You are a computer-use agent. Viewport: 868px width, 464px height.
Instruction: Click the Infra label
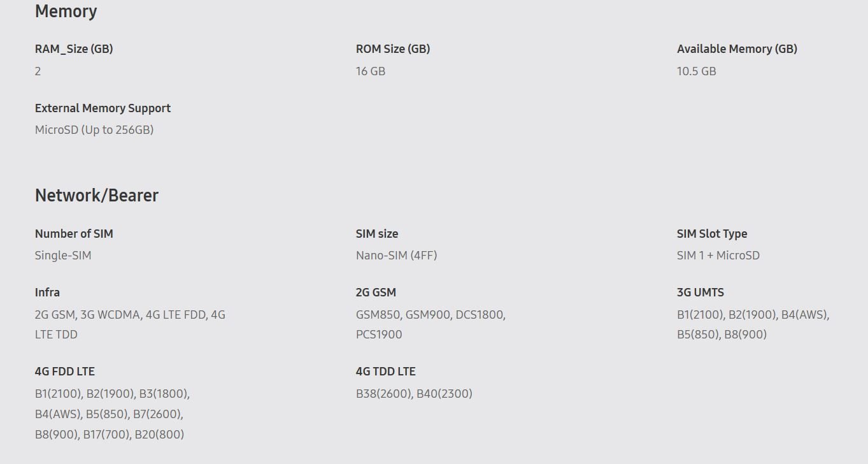click(47, 293)
